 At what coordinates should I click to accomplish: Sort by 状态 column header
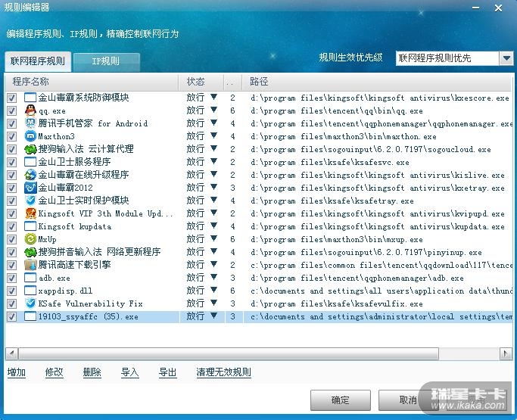(201, 82)
